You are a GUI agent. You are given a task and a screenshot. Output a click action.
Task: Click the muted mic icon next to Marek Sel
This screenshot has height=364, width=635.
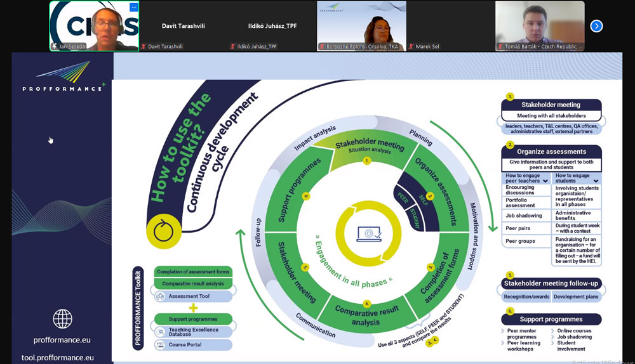pos(411,46)
